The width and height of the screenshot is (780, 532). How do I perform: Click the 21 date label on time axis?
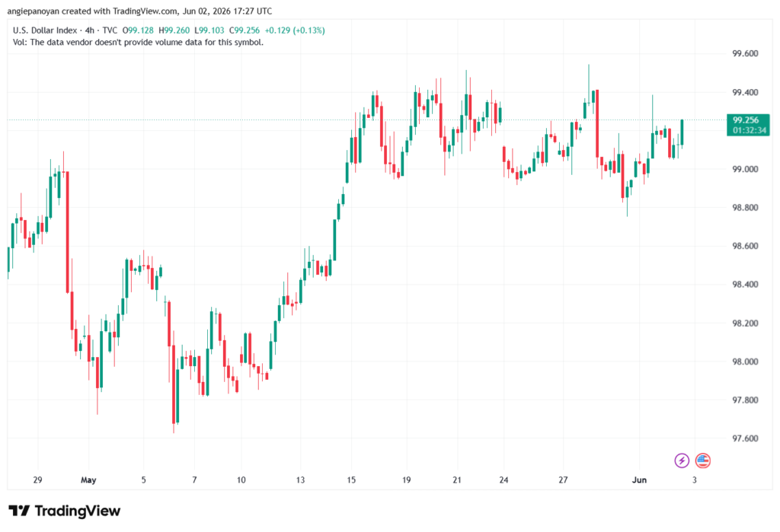[x=457, y=479]
